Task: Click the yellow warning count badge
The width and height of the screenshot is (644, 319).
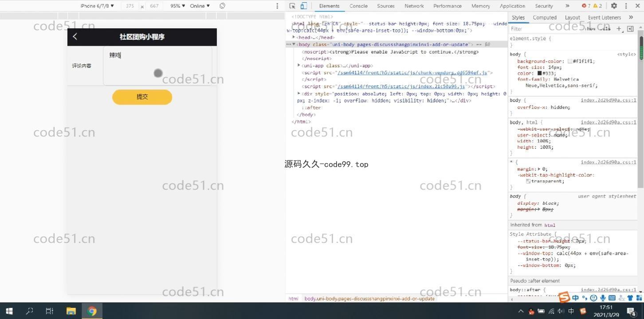Action: (x=597, y=6)
